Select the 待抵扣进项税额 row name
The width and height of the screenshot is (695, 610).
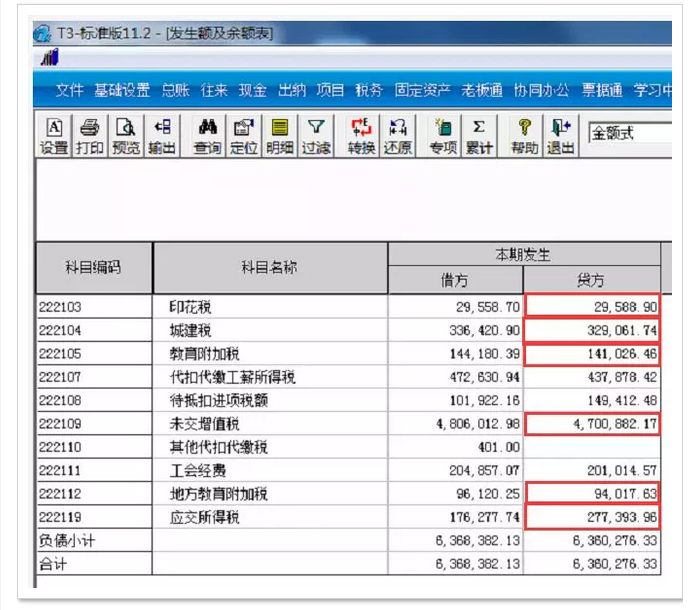click(x=219, y=400)
